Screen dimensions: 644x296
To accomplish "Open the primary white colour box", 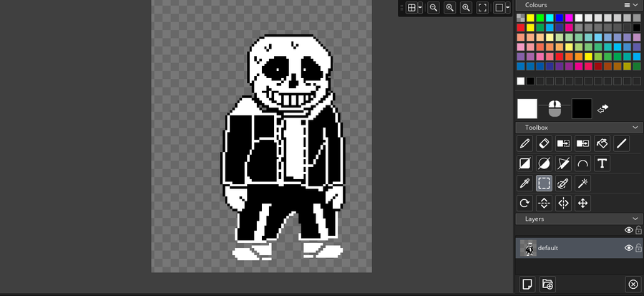I will (x=527, y=108).
